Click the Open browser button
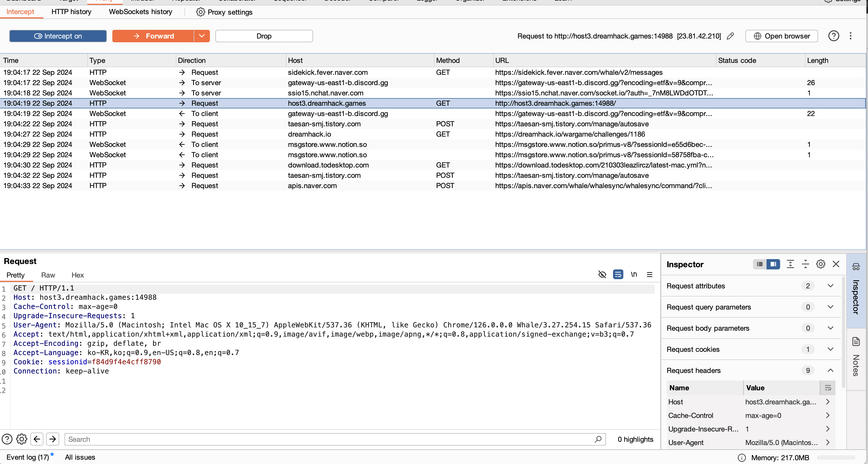This screenshot has height=464, width=868. pyautogui.click(x=781, y=36)
